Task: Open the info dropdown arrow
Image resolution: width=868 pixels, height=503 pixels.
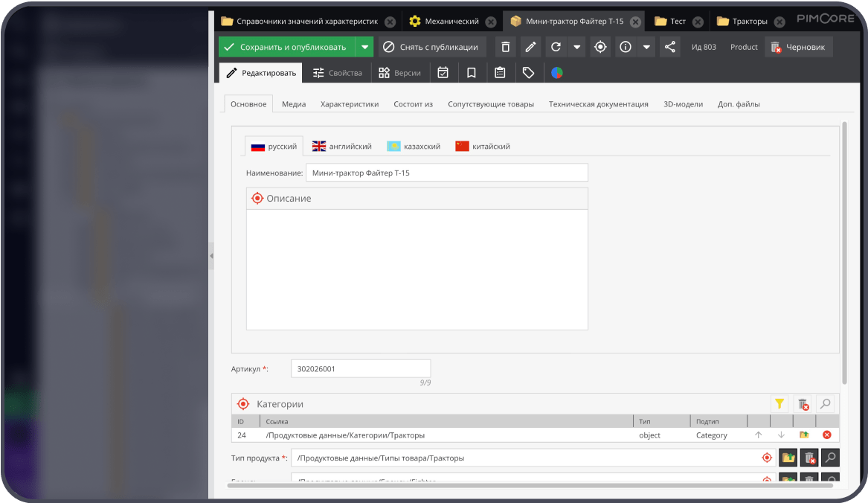Action: 646,47
